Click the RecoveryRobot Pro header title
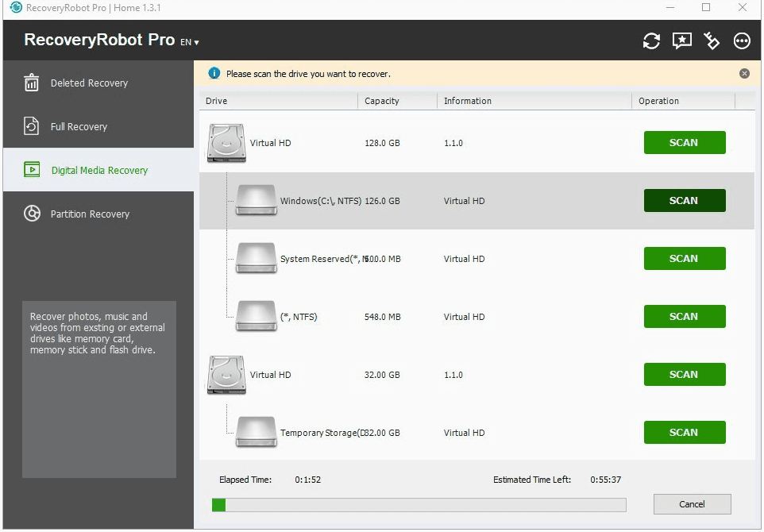Screen dimensions: 764x532 coord(99,40)
